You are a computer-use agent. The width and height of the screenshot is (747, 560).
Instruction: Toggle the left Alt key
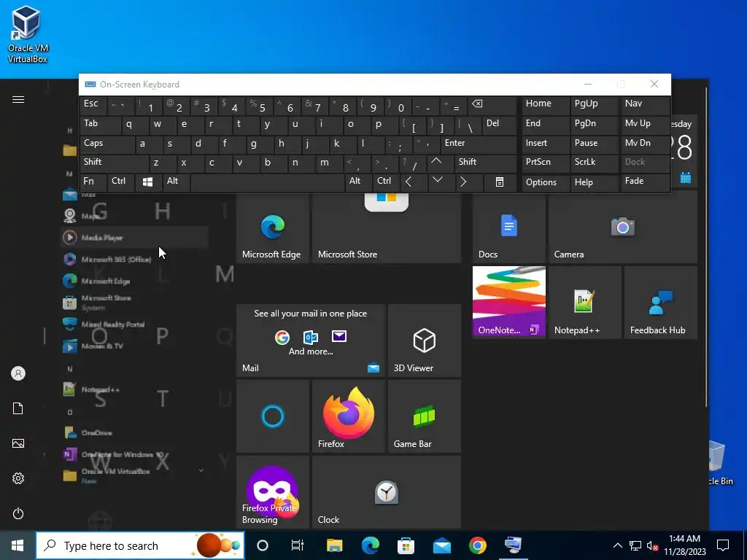tap(176, 182)
